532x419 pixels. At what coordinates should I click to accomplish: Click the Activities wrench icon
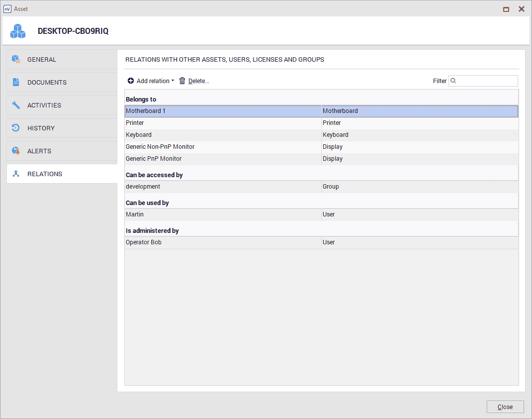16,105
